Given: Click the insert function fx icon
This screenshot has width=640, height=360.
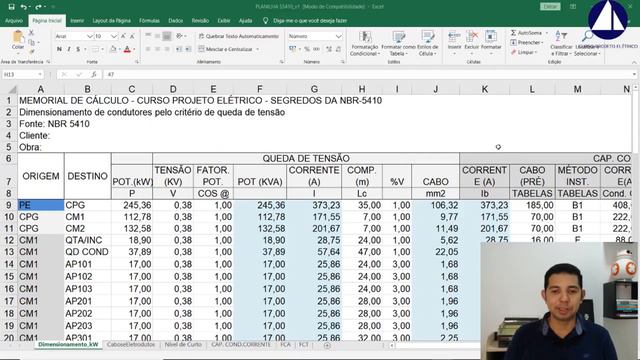Looking at the screenshot, I should point(94,75).
